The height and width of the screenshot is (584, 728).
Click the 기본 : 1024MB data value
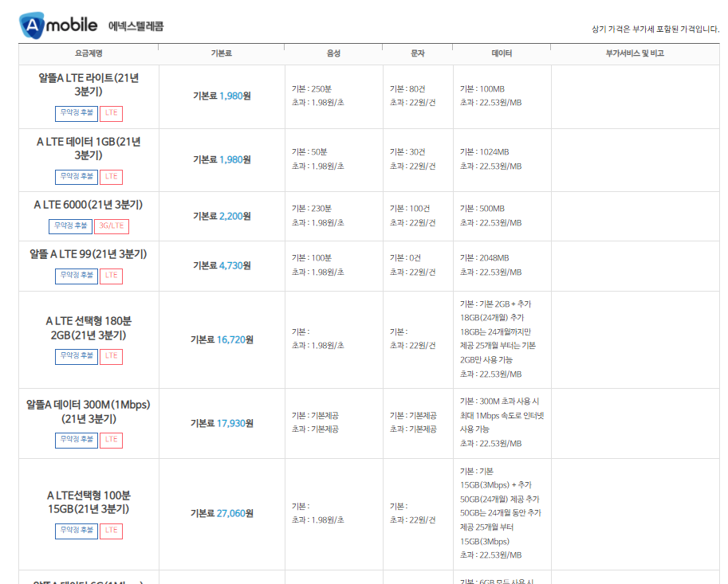point(484,152)
